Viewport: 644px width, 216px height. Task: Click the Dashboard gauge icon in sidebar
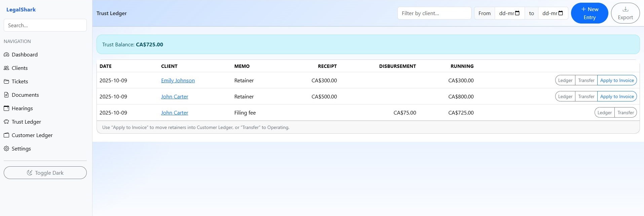(x=6, y=54)
